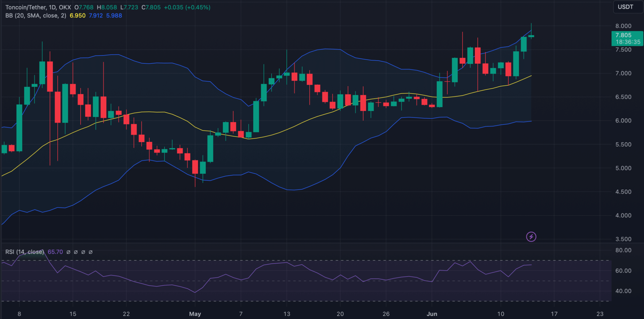The image size is (644, 319).
Task: Click the H8.058 high price value
Action: (x=107, y=7)
